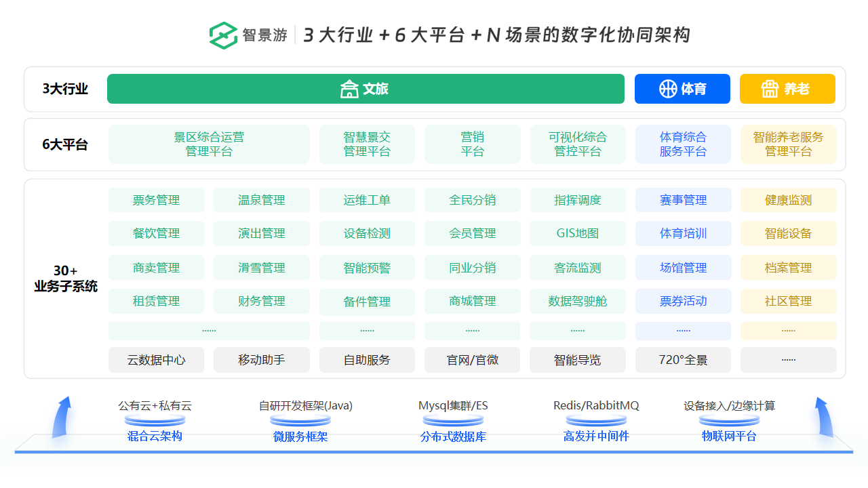The height and width of the screenshot is (488, 868).
Task: Open the 智慧景交管理平台 card
Action: coord(367,144)
